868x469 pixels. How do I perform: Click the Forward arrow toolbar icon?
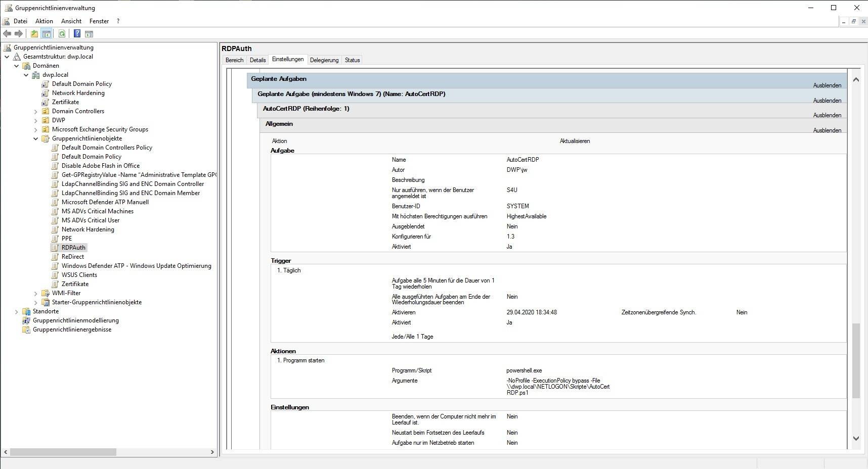click(x=19, y=34)
